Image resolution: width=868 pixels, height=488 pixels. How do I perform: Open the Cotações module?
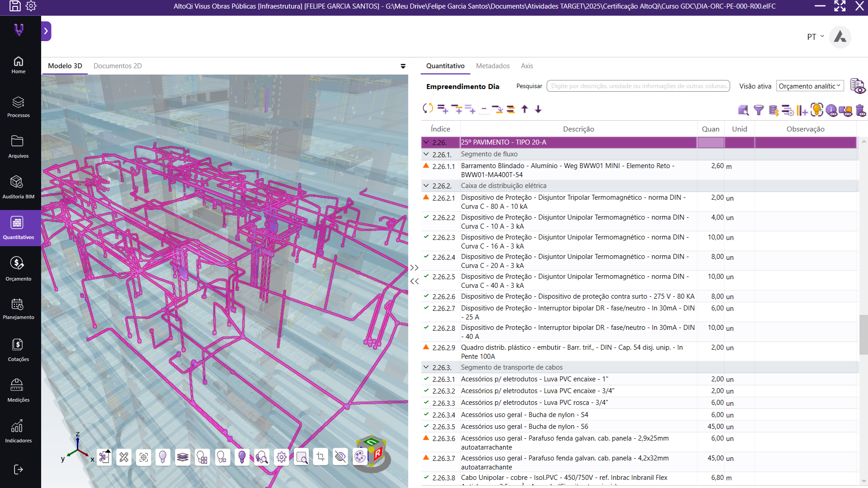pos(18,351)
